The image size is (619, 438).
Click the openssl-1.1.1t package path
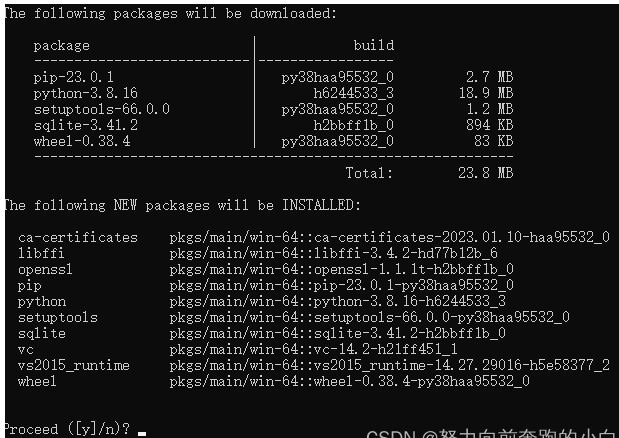coord(341,269)
